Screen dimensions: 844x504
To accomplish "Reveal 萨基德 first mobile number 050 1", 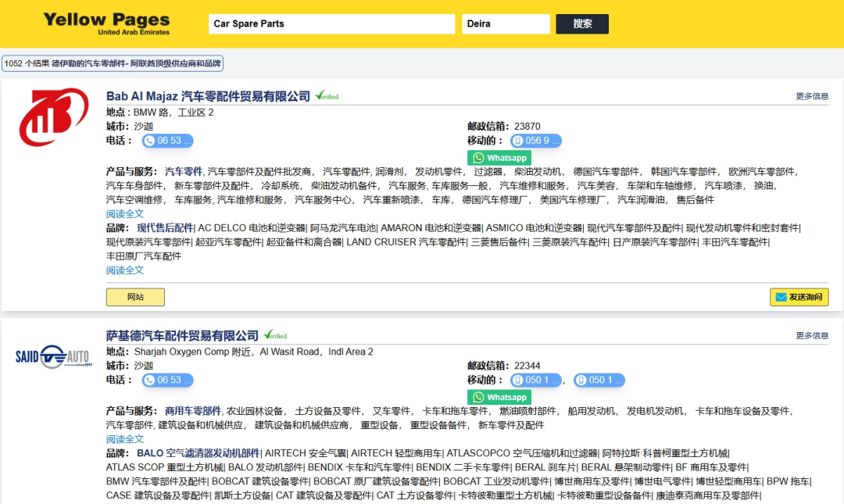I will pyautogui.click(x=535, y=381).
